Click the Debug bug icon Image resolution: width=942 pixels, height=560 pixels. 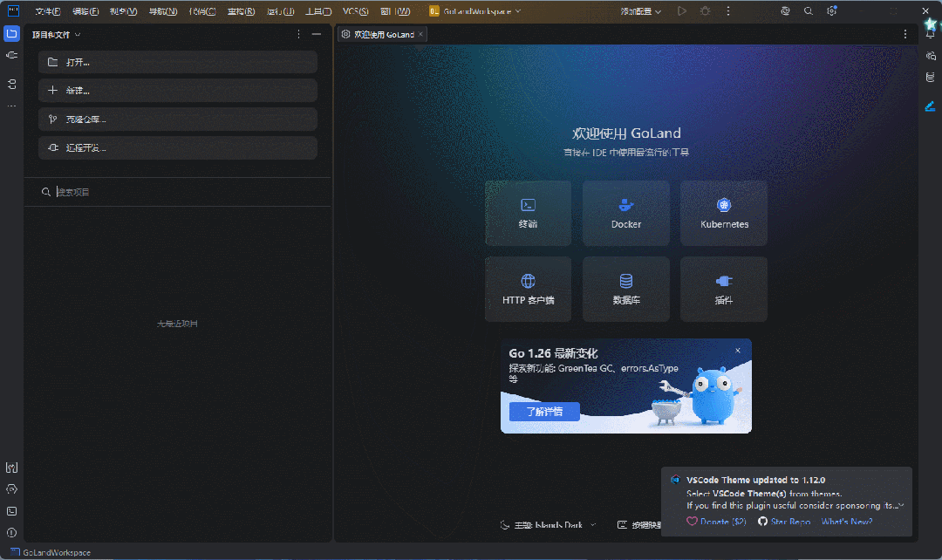click(x=705, y=10)
